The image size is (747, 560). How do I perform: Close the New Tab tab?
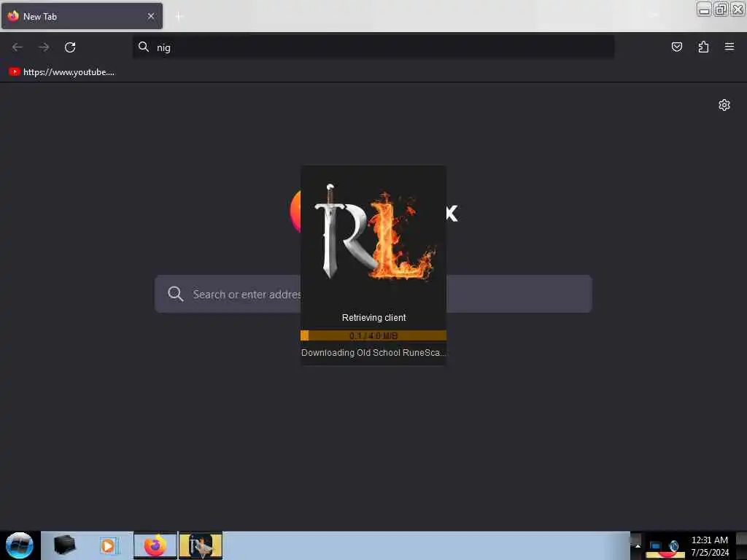pos(151,16)
